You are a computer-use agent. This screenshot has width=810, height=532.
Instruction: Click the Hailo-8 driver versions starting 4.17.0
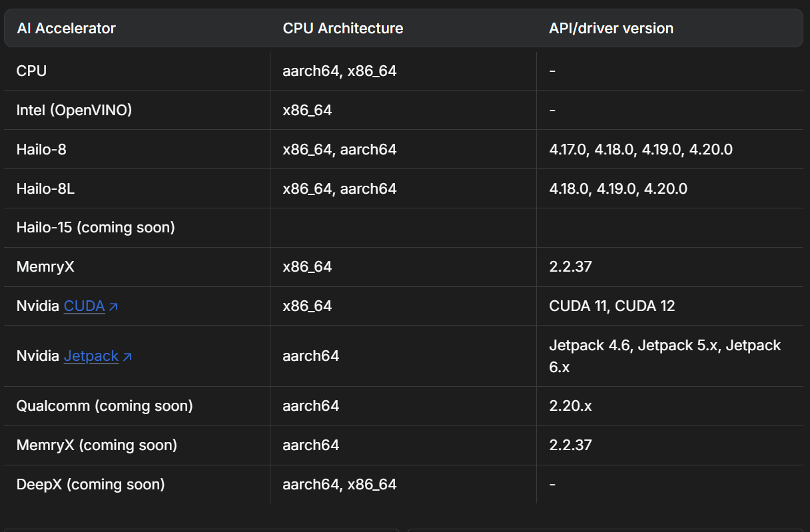click(x=640, y=150)
